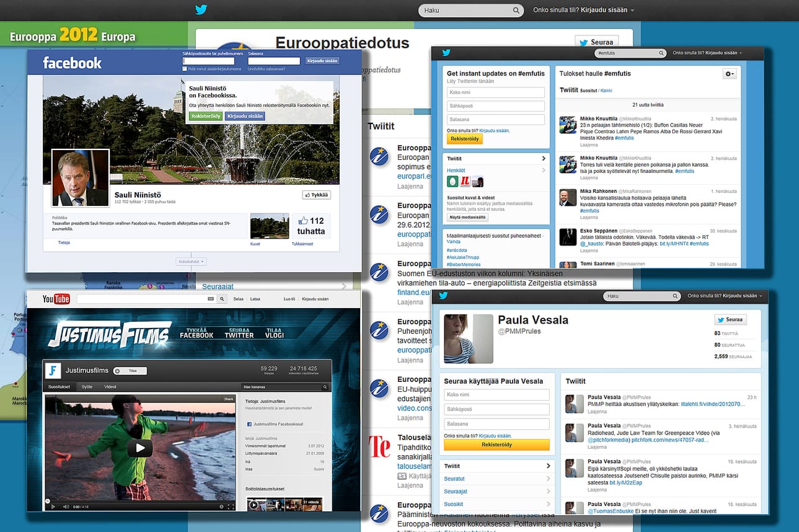Click the Seuraa button on the Eurooppatiedotus page

click(x=598, y=42)
